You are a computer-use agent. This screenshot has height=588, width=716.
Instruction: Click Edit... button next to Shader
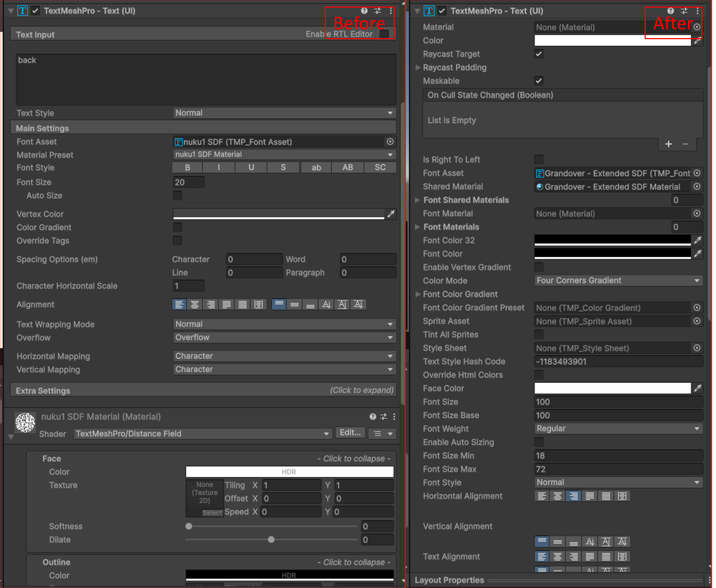[x=350, y=433]
